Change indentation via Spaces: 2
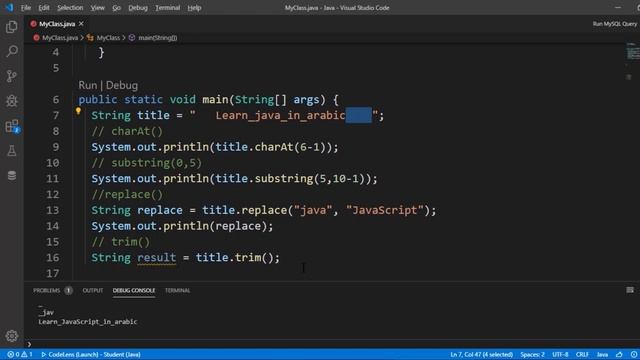The width and height of the screenshot is (640, 360). point(532,354)
